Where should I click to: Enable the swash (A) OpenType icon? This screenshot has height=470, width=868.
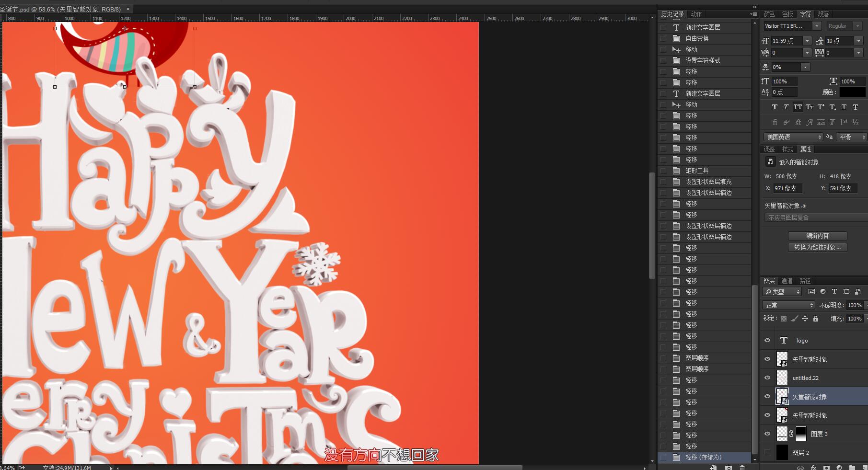click(x=810, y=122)
